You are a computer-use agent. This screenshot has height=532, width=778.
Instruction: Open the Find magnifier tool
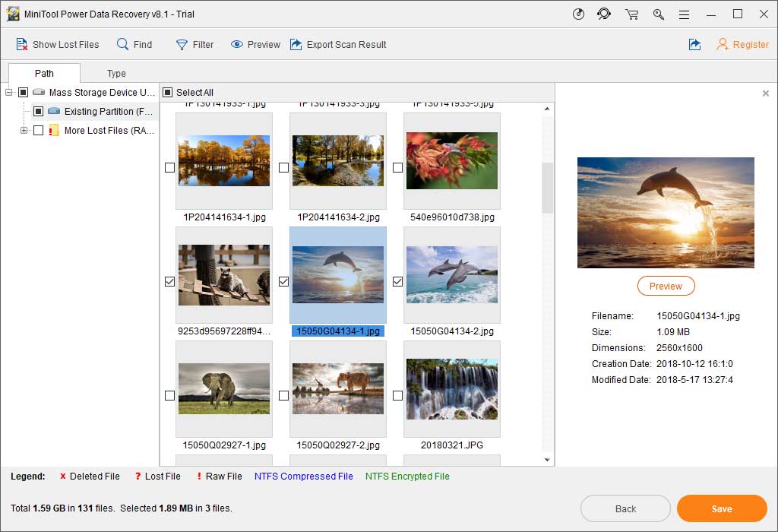122,44
